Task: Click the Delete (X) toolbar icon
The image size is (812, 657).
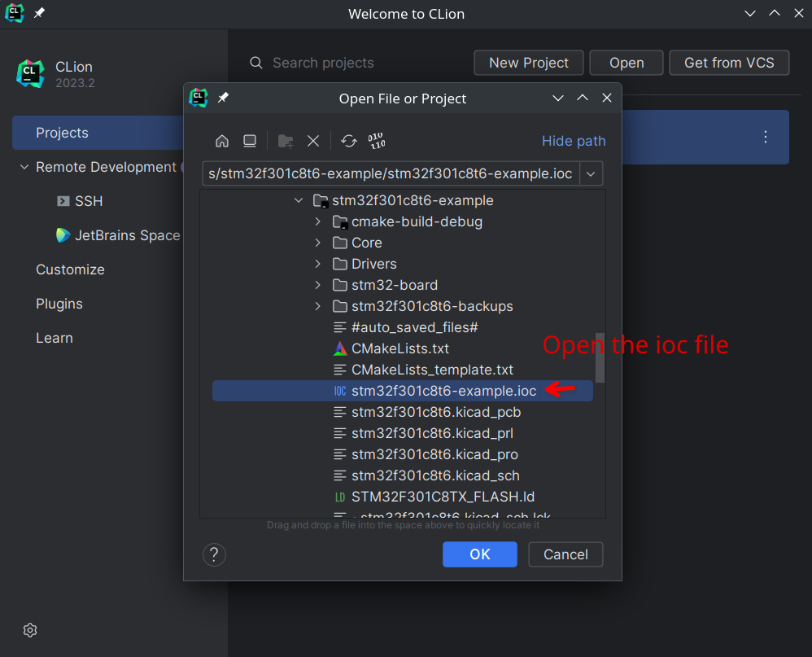Action: (312, 141)
